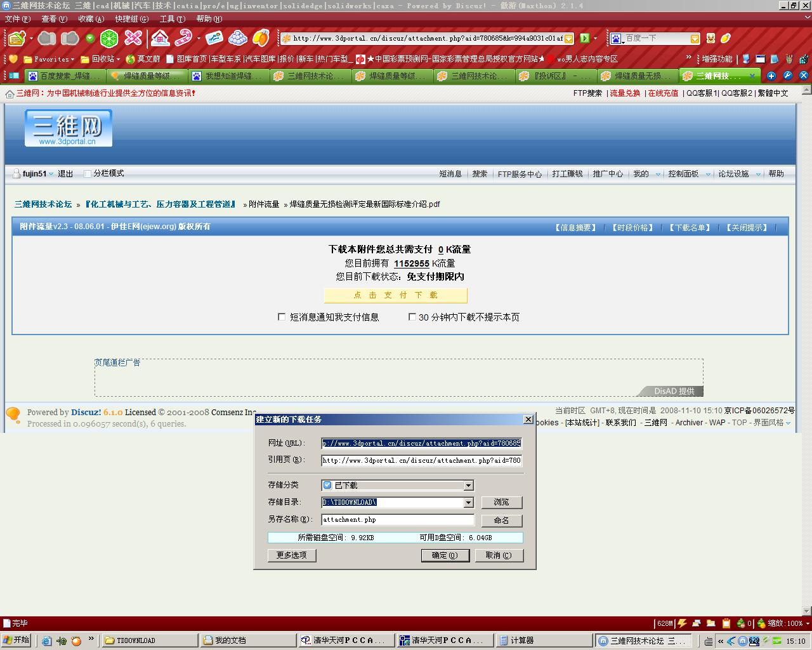Open the 存储分类 dropdown in download dialog
812x650 pixels.
pos(468,486)
